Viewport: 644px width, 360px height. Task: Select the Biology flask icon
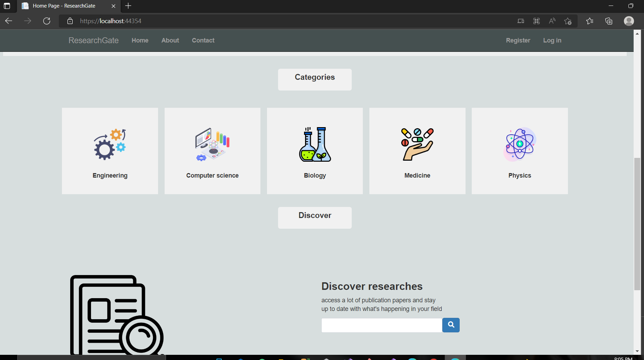point(314,144)
